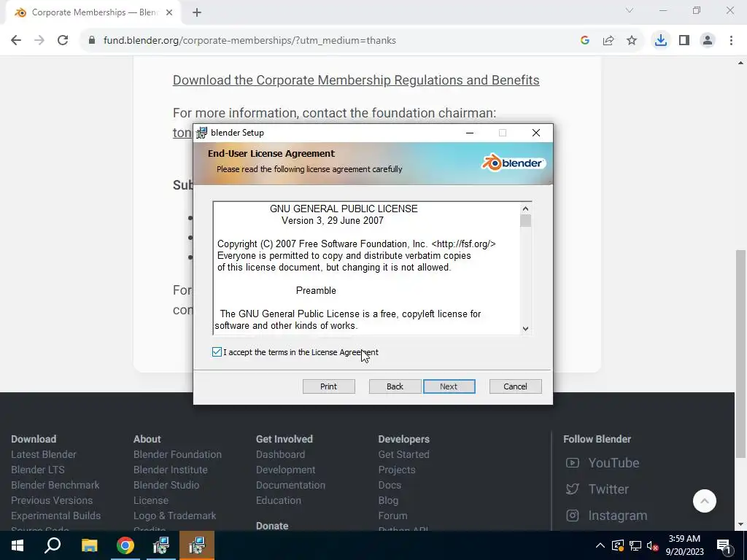Viewport: 747px width, 560px height.
Task: Select the Corporate Memberships tab
Action: pyautogui.click(x=94, y=12)
